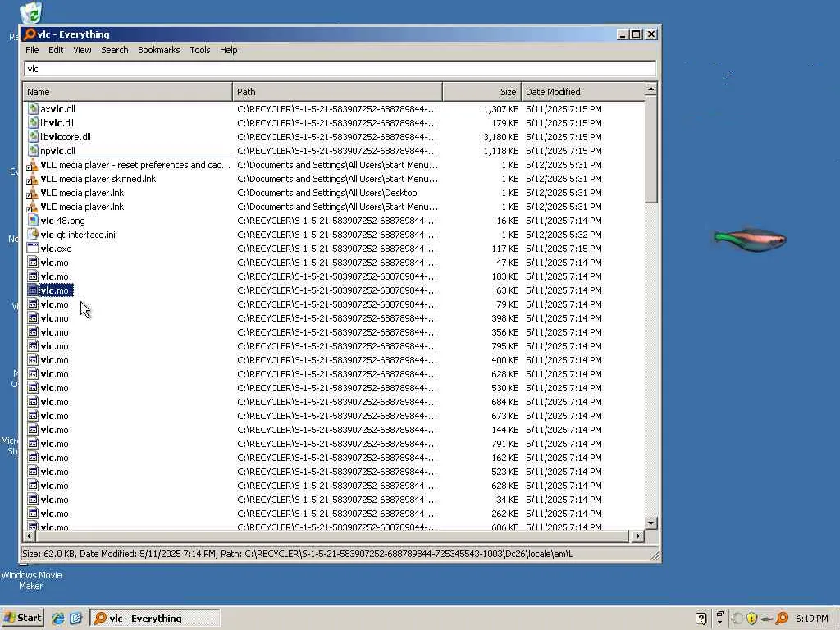Open the Tools menu

tap(200, 50)
